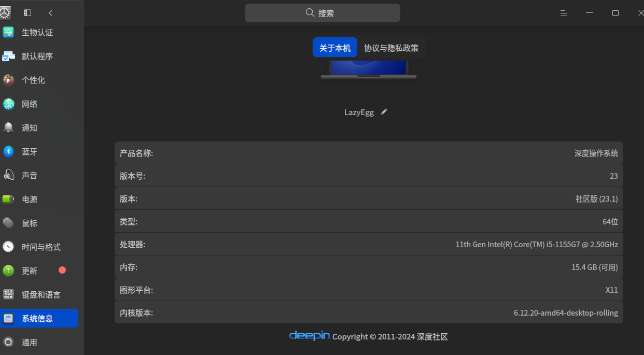The width and height of the screenshot is (644, 355).
Task: Click the 内核版本 label
Action: pyautogui.click(x=136, y=313)
